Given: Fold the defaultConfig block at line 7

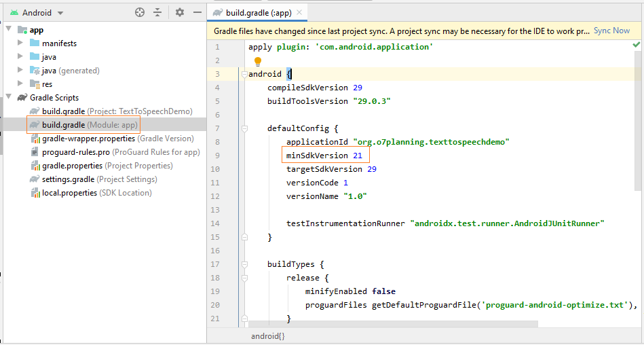Looking at the screenshot, I should [244, 129].
